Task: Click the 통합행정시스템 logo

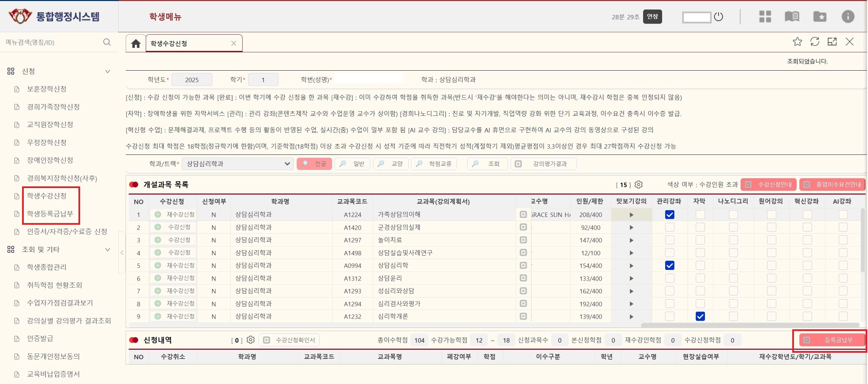Action: [54, 16]
